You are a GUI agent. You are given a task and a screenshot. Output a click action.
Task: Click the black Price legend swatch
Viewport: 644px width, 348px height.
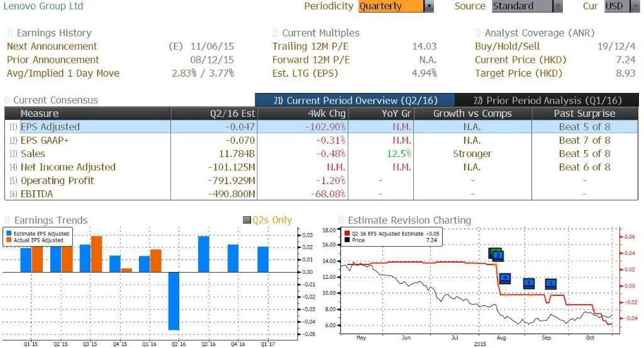pyautogui.click(x=347, y=240)
